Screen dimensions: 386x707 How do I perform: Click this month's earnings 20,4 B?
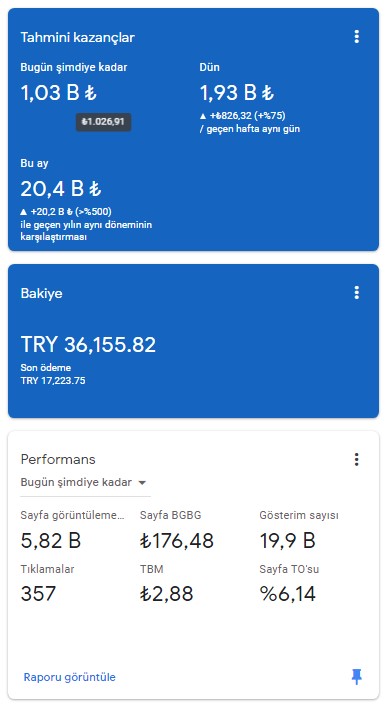[61, 188]
